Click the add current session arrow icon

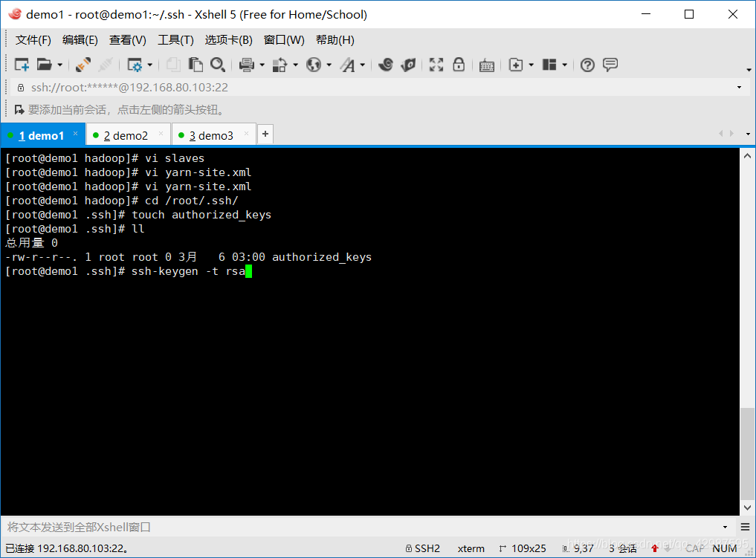[x=19, y=110]
